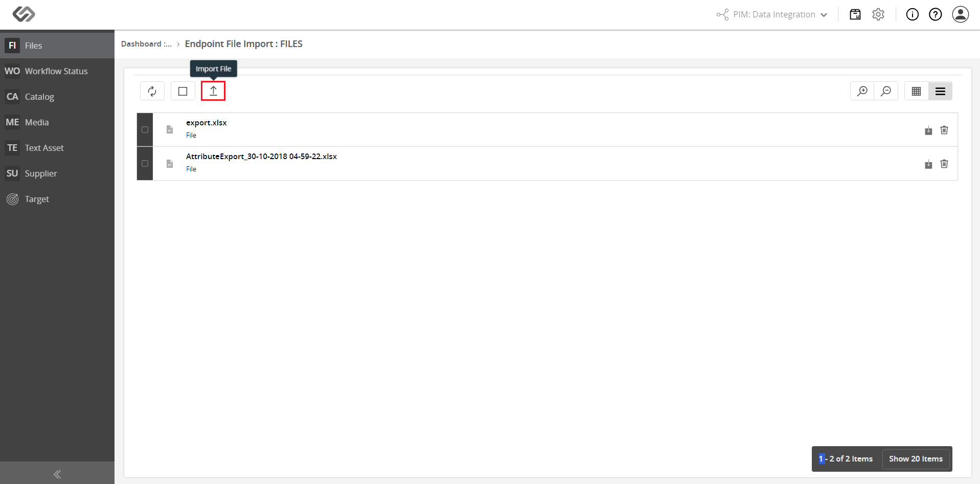Open Media in the sidebar
Image resolution: width=980 pixels, height=484 pixels.
pos(57,122)
